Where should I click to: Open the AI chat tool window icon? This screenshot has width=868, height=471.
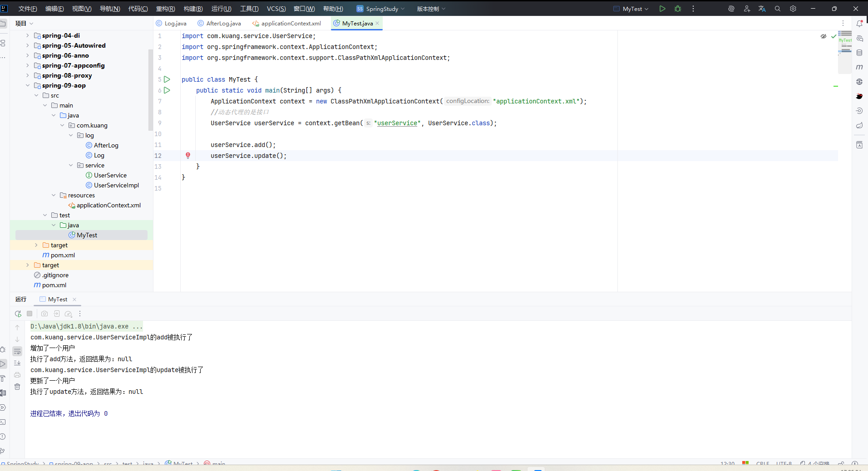pos(859,39)
